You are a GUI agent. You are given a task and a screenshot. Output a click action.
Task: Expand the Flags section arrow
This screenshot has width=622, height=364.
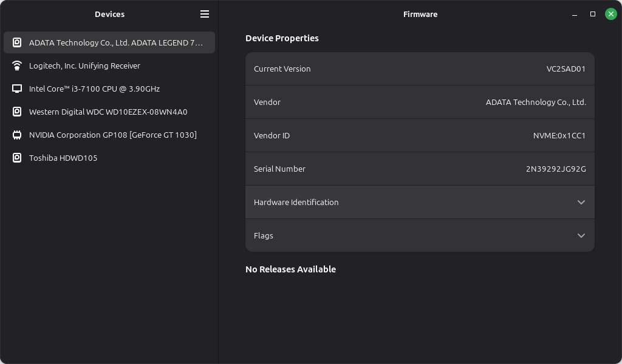(x=581, y=235)
